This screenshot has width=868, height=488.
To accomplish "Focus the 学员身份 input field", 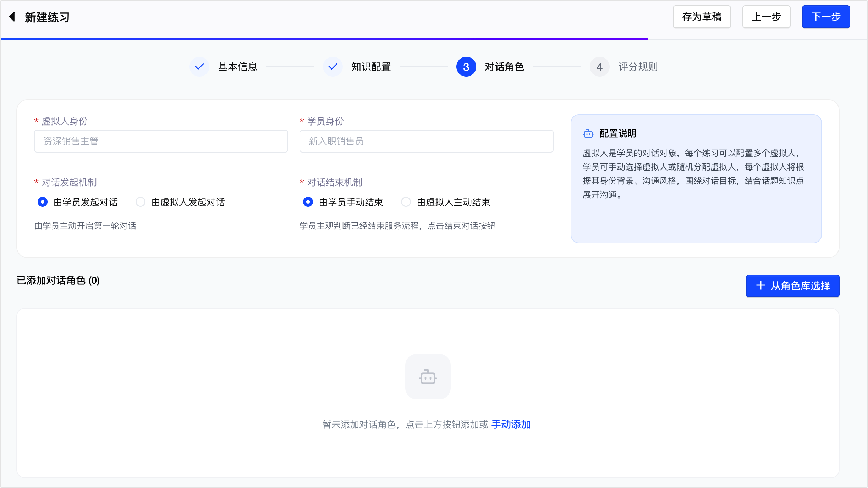I will tap(427, 141).
